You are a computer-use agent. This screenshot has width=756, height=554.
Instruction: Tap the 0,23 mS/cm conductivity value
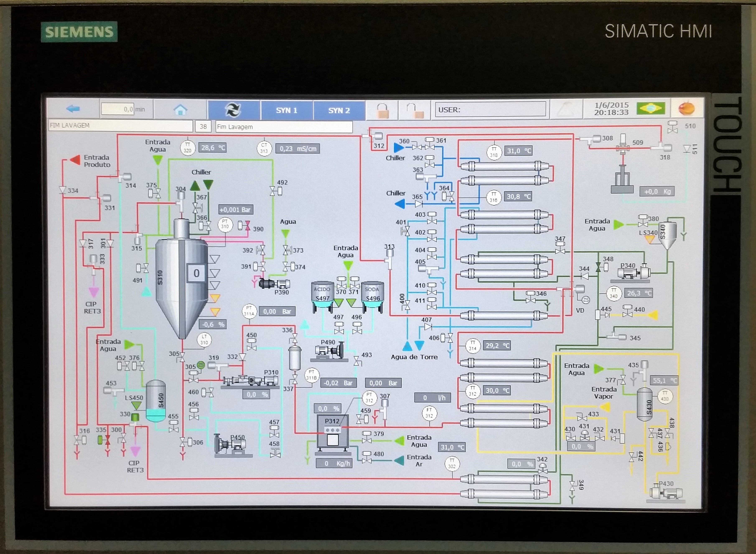[298, 148]
